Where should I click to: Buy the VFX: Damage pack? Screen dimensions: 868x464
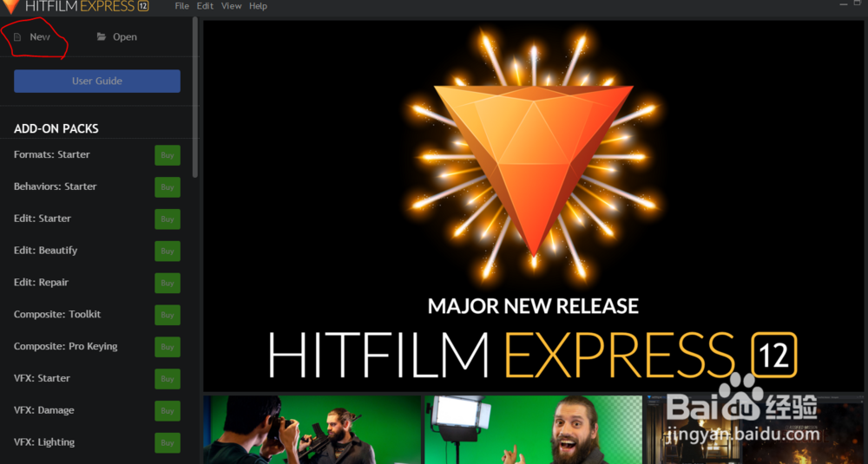pyautogui.click(x=168, y=411)
